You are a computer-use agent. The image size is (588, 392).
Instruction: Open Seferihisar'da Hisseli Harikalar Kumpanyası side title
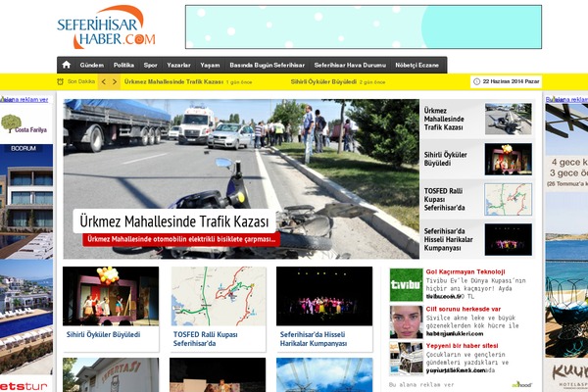click(x=448, y=239)
